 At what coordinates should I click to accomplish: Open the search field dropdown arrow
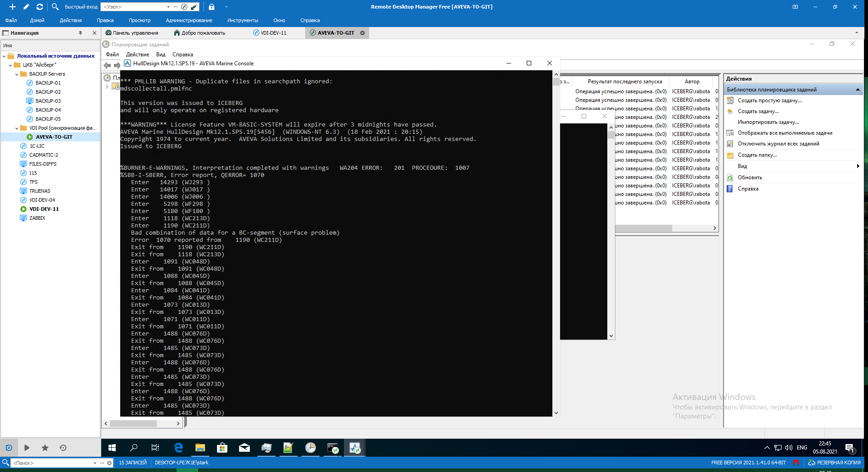pos(95,463)
